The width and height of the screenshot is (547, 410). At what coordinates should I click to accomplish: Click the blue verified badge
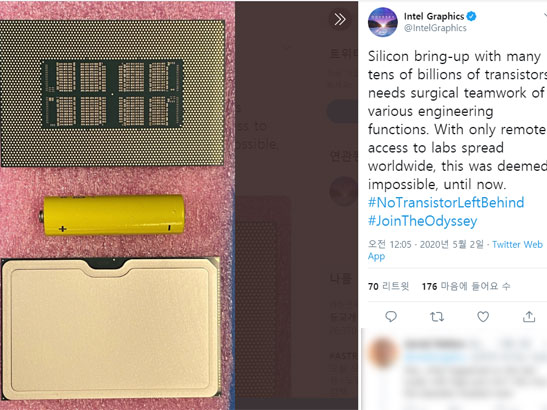pos(471,16)
